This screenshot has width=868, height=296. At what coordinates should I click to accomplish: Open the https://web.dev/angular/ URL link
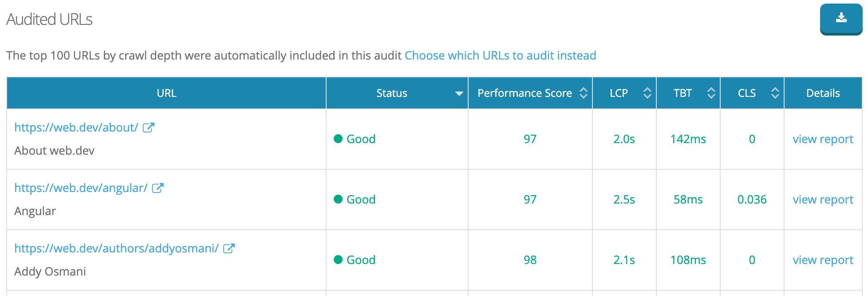tap(81, 188)
